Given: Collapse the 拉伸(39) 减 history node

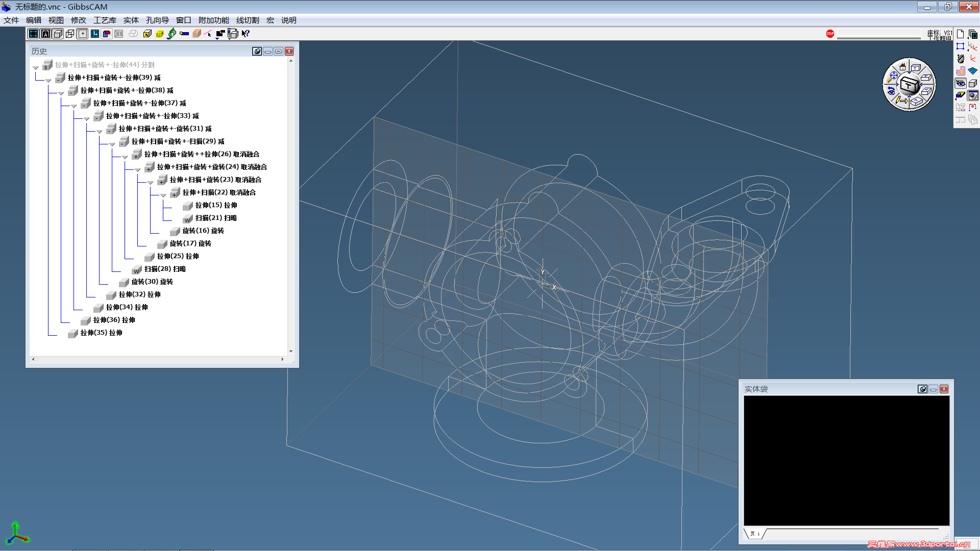Looking at the screenshot, I should coord(48,81).
